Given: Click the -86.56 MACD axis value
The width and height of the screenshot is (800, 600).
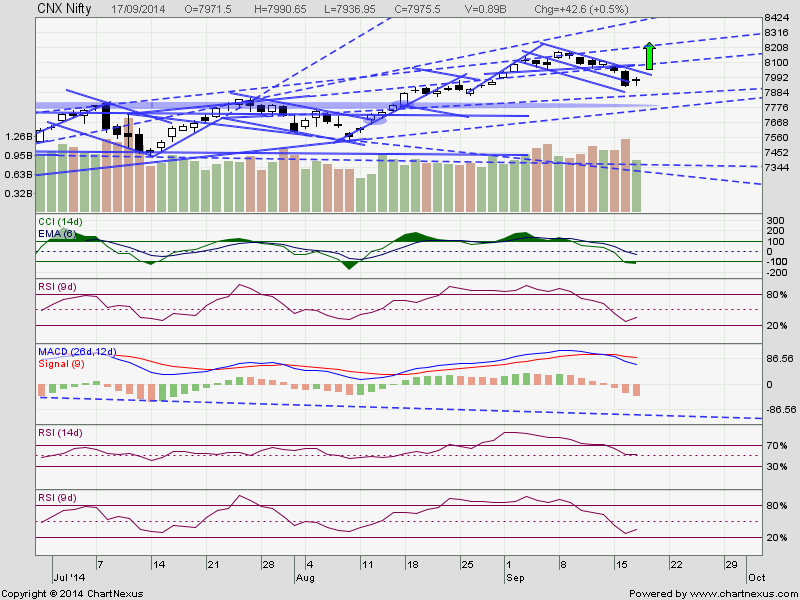Looking at the screenshot, I should pyautogui.click(x=780, y=409).
